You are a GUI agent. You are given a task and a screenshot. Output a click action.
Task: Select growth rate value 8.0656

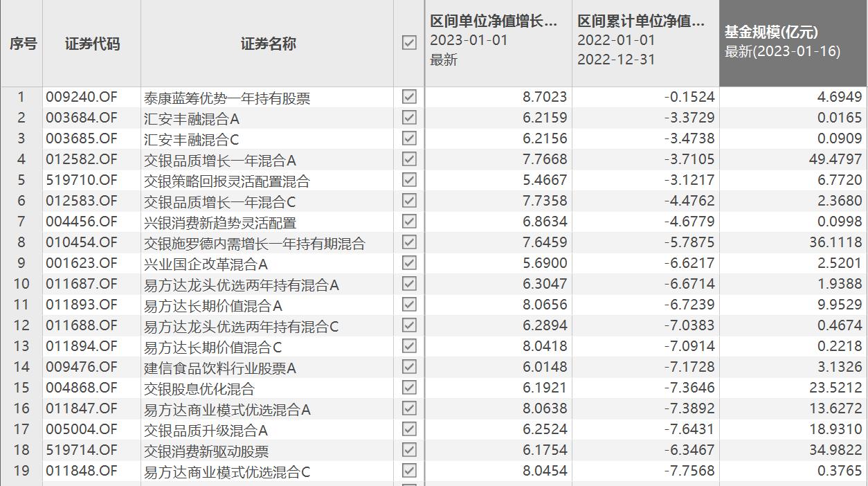click(545, 305)
